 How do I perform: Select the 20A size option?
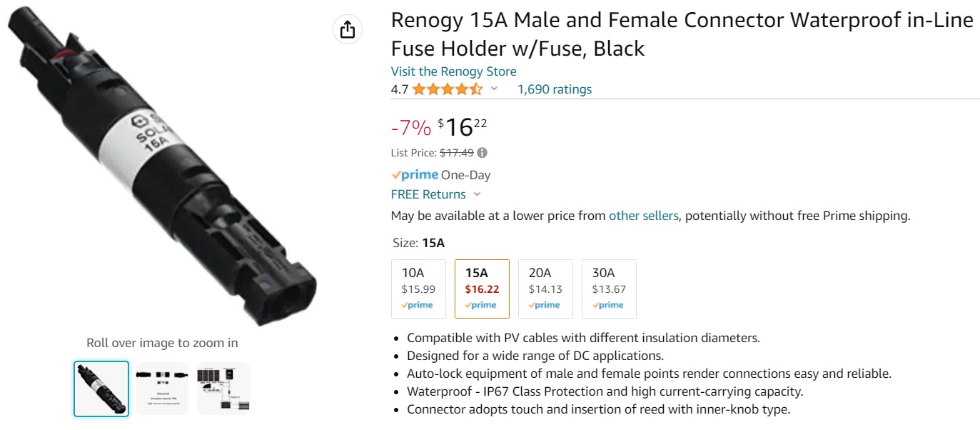[x=545, y=288]
